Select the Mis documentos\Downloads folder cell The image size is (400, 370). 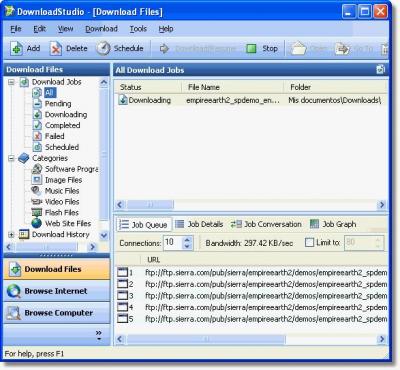click(x=335, y=100)
